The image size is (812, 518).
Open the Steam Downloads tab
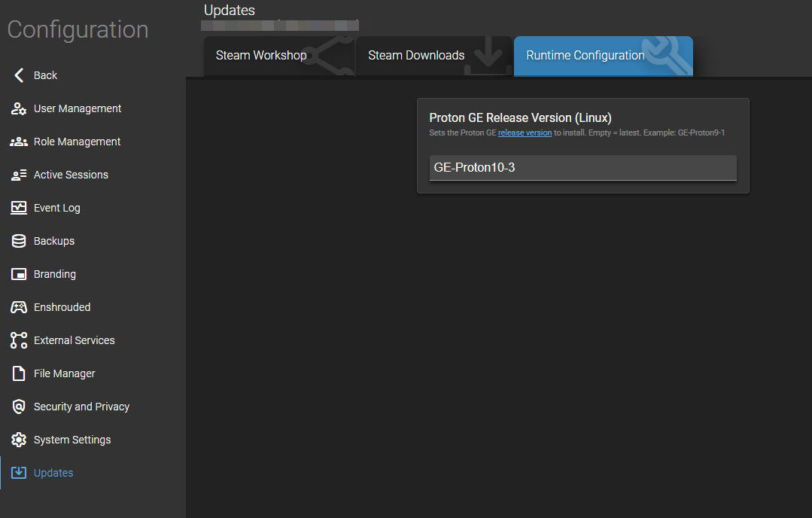pyautogui.click(x=416, y=56)
